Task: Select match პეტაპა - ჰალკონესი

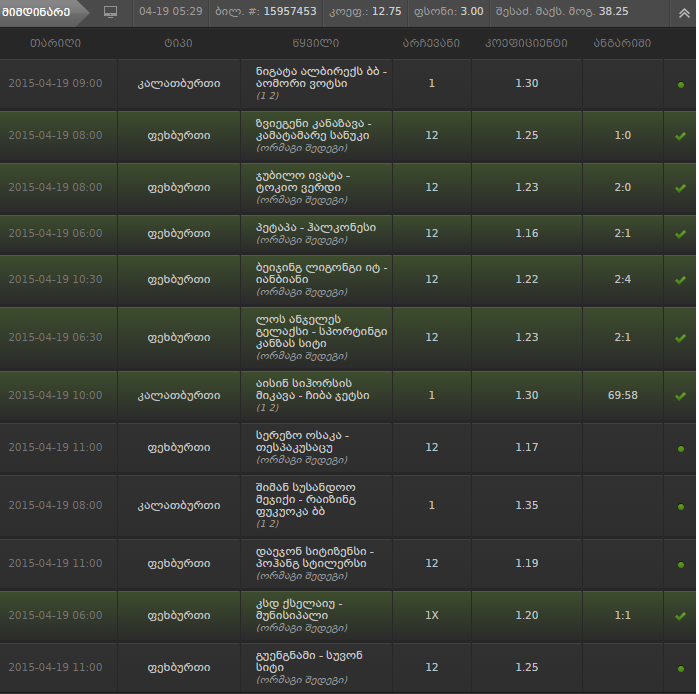Action: [x=316, y=227]
